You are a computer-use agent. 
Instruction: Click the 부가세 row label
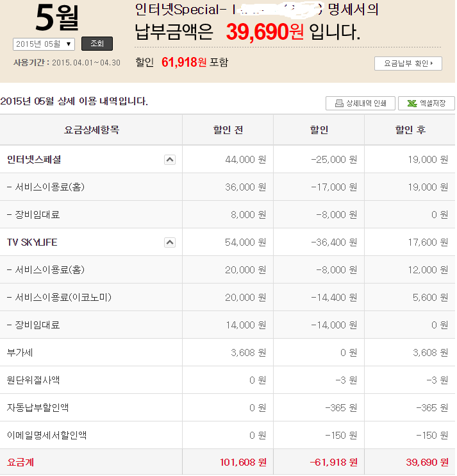(19, 353)
